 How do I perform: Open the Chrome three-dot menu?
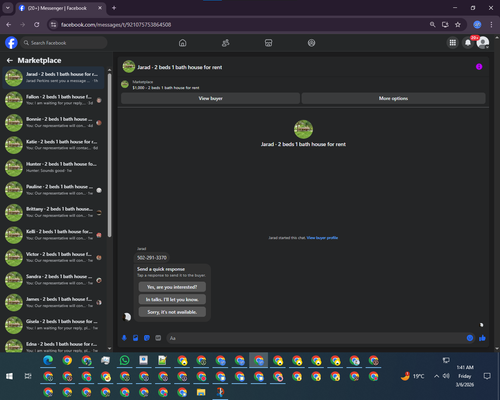coord(491,25)
